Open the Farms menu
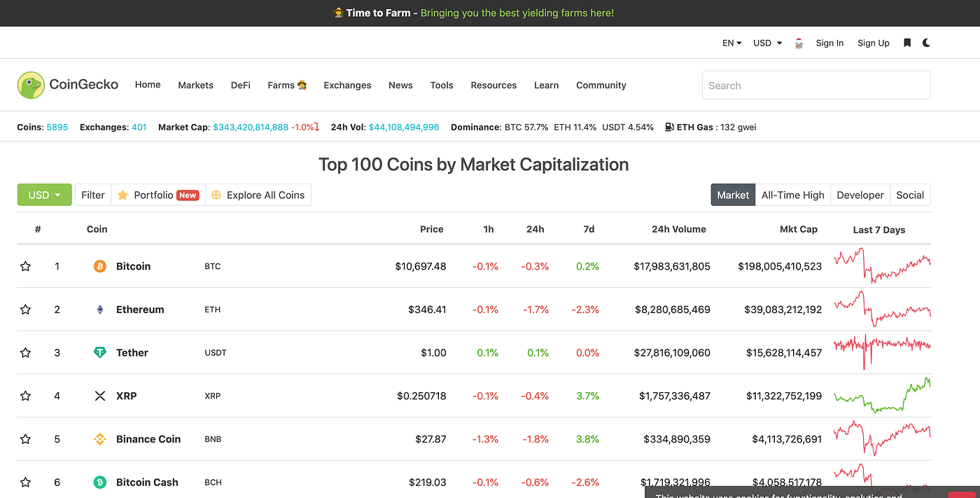 coord(287,85)
